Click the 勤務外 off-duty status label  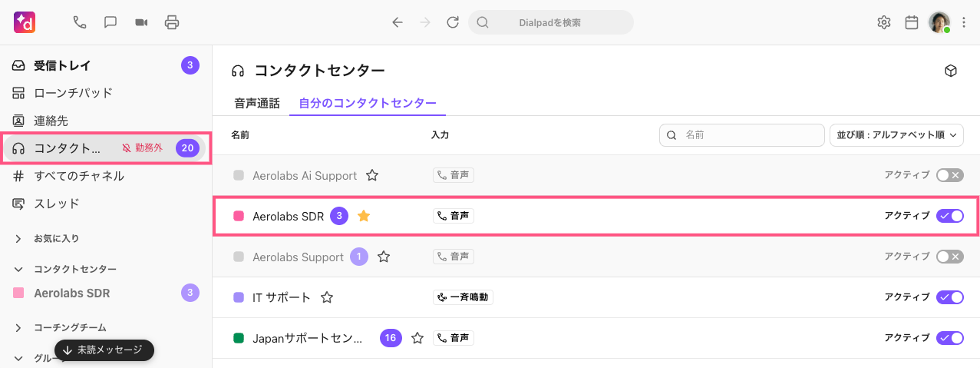pos(143,148)
